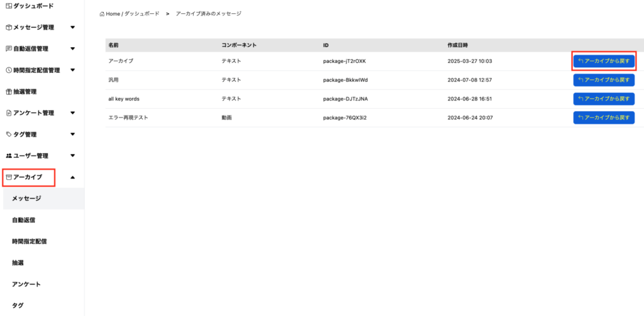Click the 作成日時 column header
The image size is (644, 316).
pyautogui.click(x=457, y=45)
